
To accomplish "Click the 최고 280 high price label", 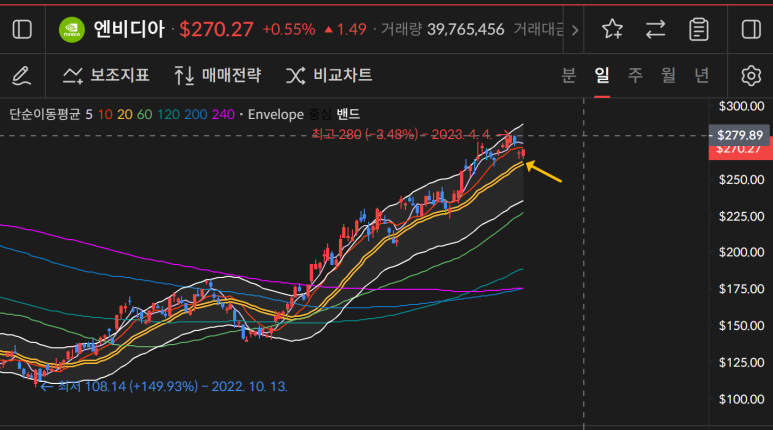I will (402, 134).
